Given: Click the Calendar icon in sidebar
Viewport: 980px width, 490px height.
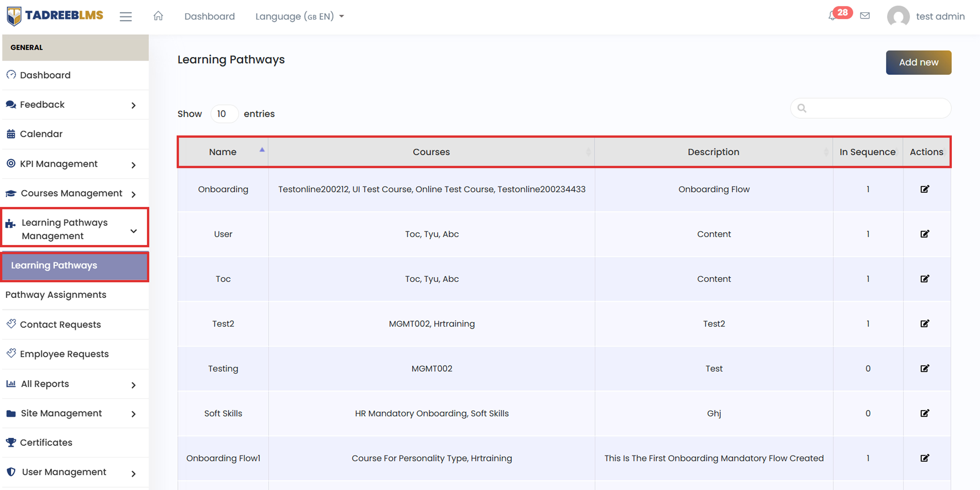Looking at the screenshot, I should click(x=11, y=134).
